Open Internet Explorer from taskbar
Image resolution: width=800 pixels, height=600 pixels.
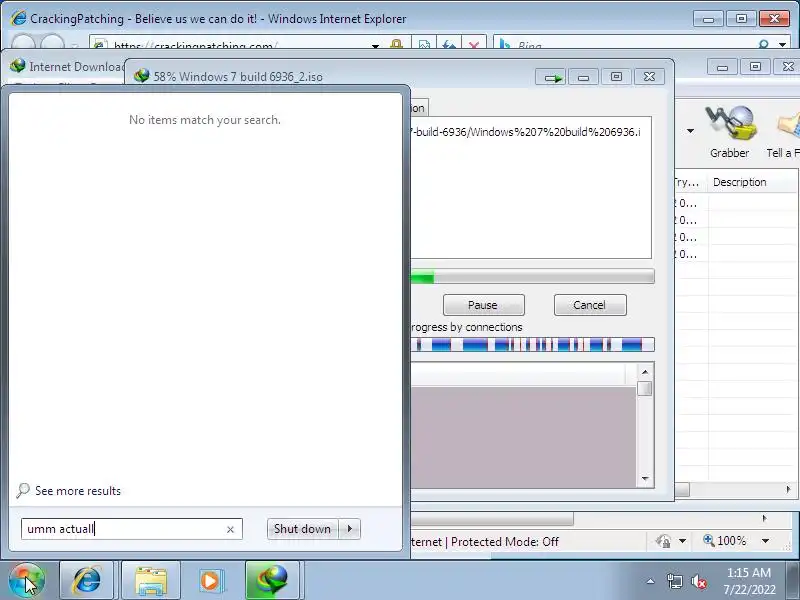click(87, 581)
